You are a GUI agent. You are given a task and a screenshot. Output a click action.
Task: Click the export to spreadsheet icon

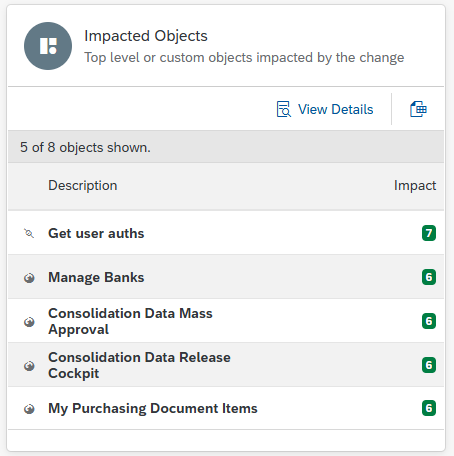(418, 109)
